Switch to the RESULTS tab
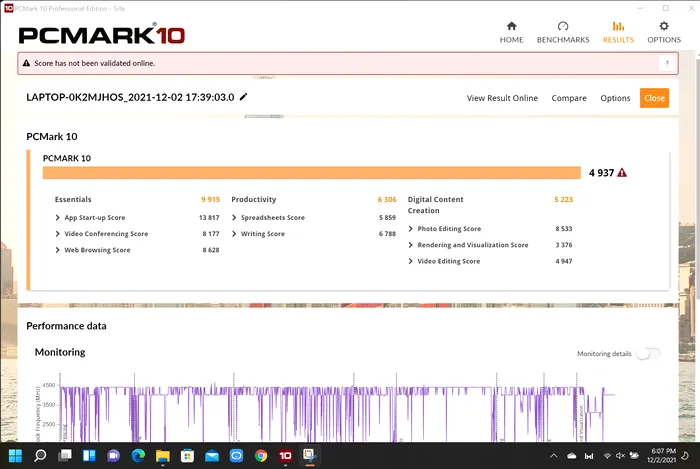Image resolution: width=700 pixels, height=469 pixels. [618, 33]
